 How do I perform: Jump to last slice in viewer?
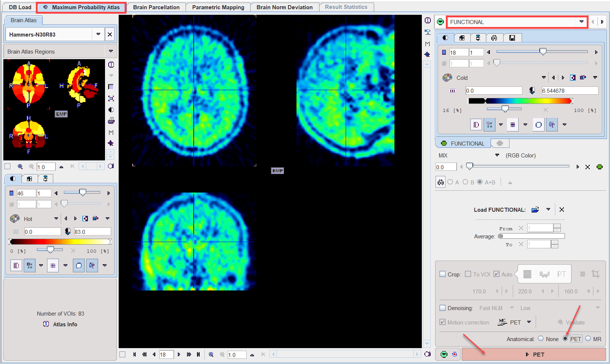199,354
